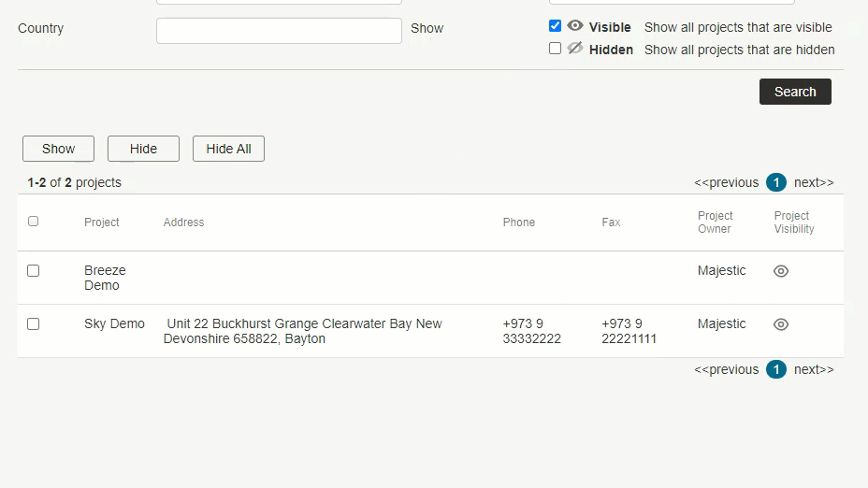Click the Search button
Viewport: 868px width, 488px height.
[x=795, y=92]
